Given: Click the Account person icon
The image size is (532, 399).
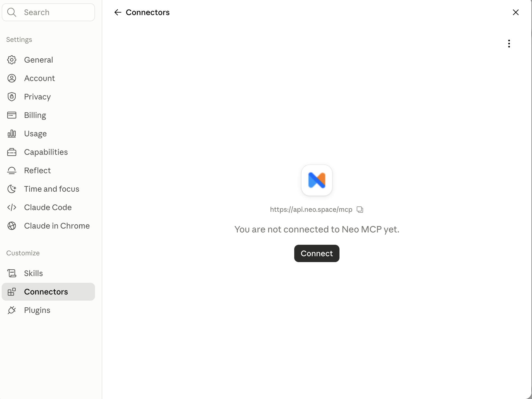Looking at the screenshot, I should (12, 78).
